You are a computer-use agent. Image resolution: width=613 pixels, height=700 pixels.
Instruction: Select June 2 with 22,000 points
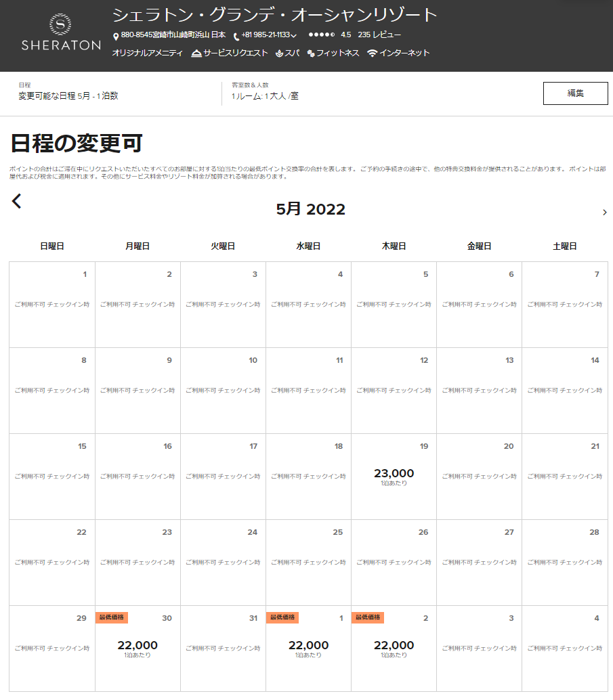tap(394, 648)
